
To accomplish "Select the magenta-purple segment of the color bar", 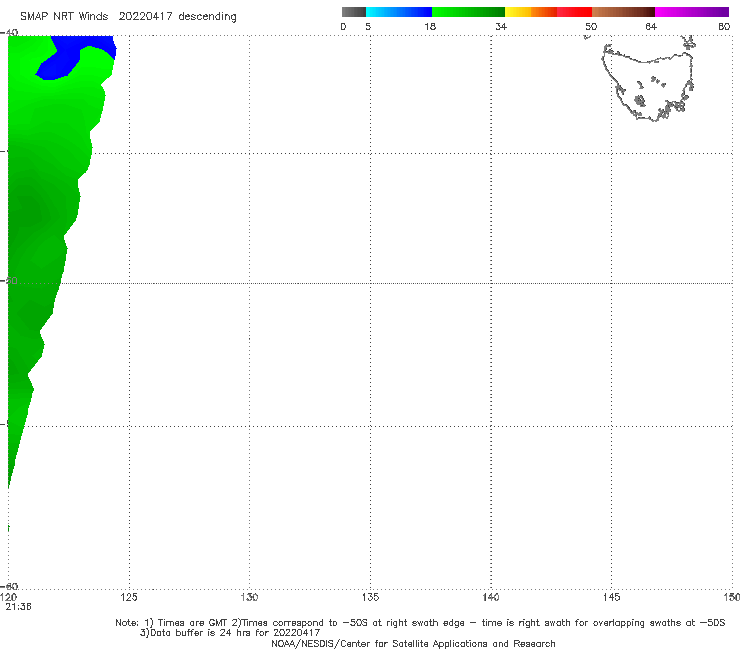I will 692,12.
